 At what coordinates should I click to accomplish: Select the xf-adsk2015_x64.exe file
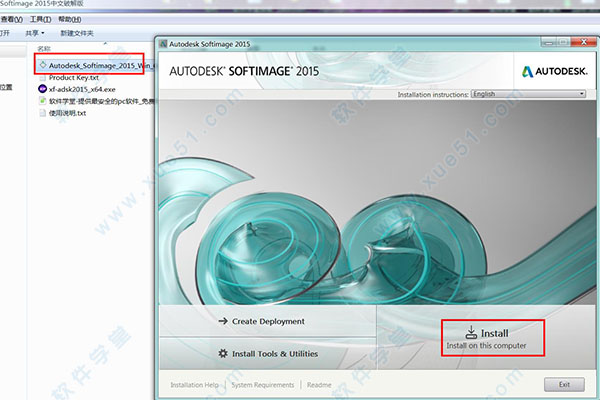tap(77, 89)
